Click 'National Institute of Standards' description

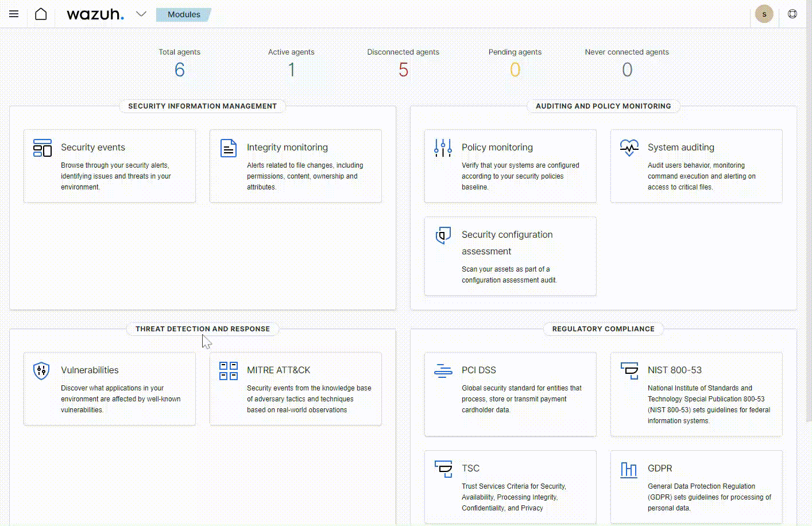tap(709, 404)
